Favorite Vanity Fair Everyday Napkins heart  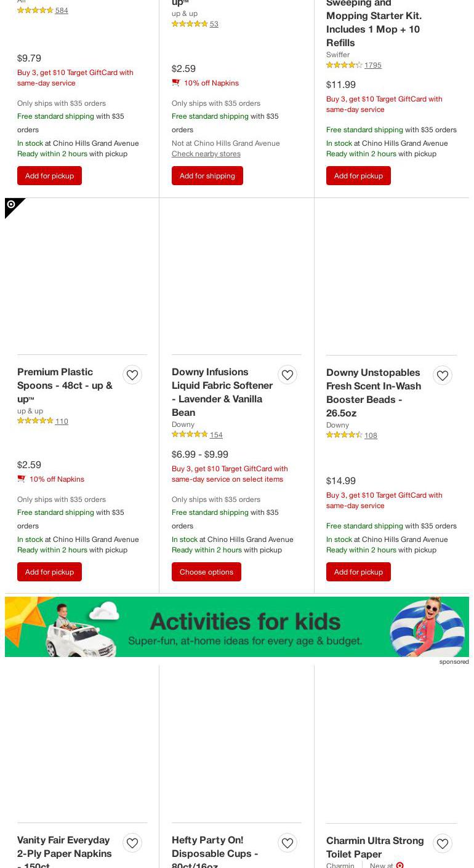coord(132,843)
